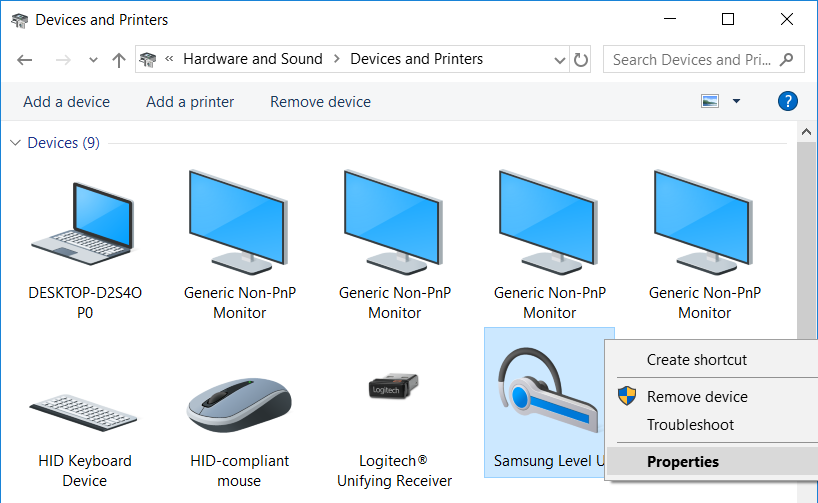Expand the address bar double-chevron breadcrumb
Viewport: 818px width, 503px height.
169,59
